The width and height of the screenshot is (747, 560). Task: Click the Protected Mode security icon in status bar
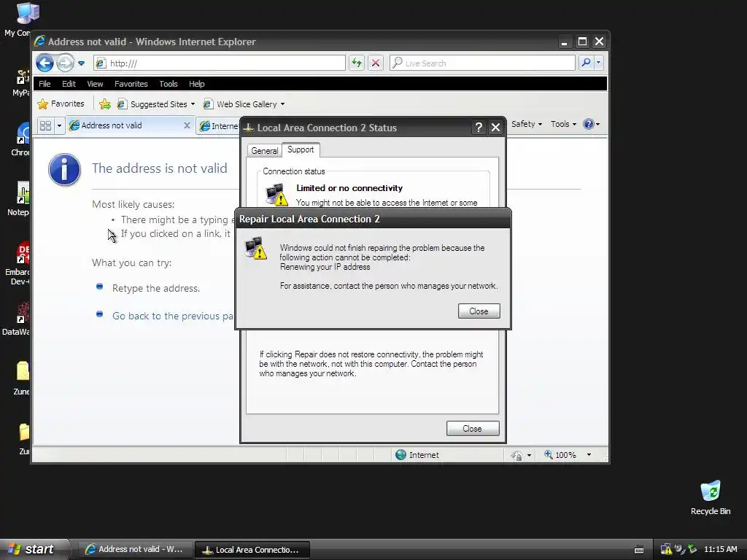click(x=516, y=455)
